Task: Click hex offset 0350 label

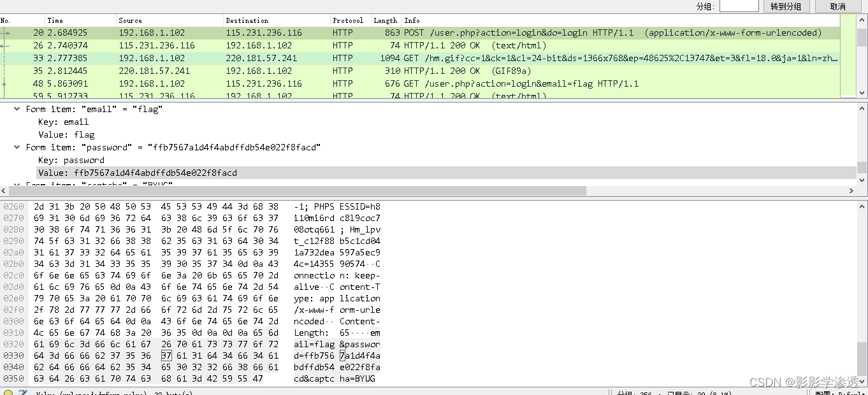Action: pyautogui.click(x=13, y=378)
